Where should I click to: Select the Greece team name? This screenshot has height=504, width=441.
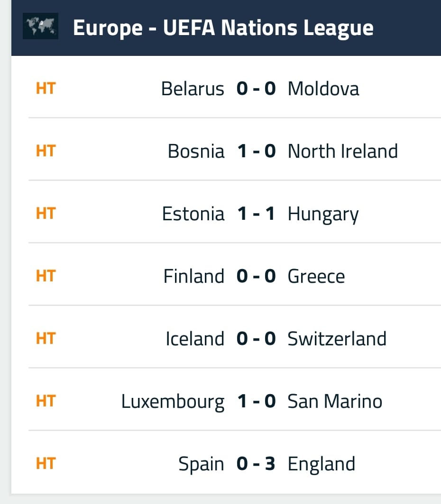pos(316,277)
